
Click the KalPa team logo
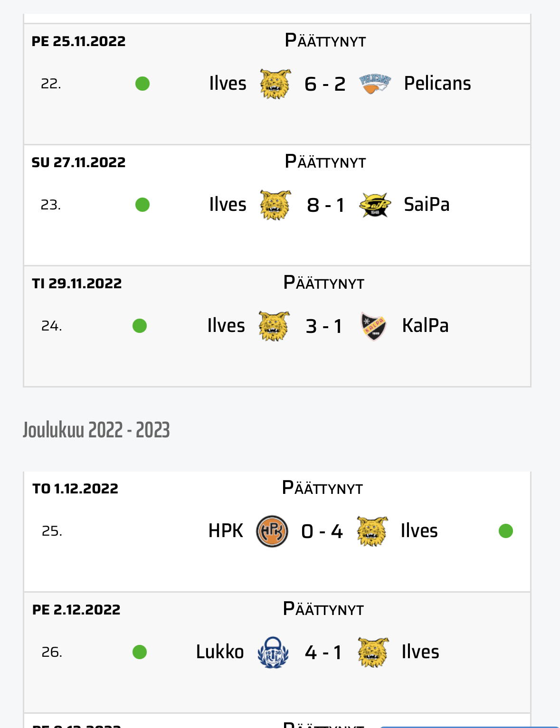tap(373, 326)
